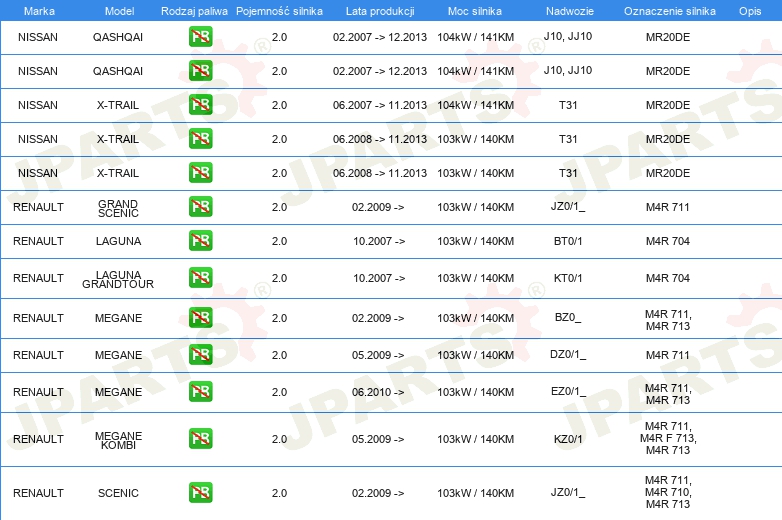
Task: Click the Nadwozie column header
Action: (x=570, y=11)
